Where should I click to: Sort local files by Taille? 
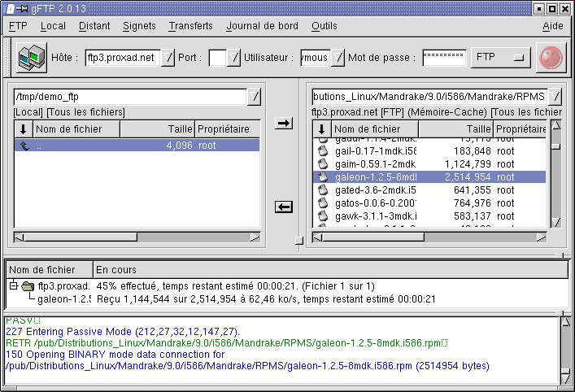coord(157,129)
